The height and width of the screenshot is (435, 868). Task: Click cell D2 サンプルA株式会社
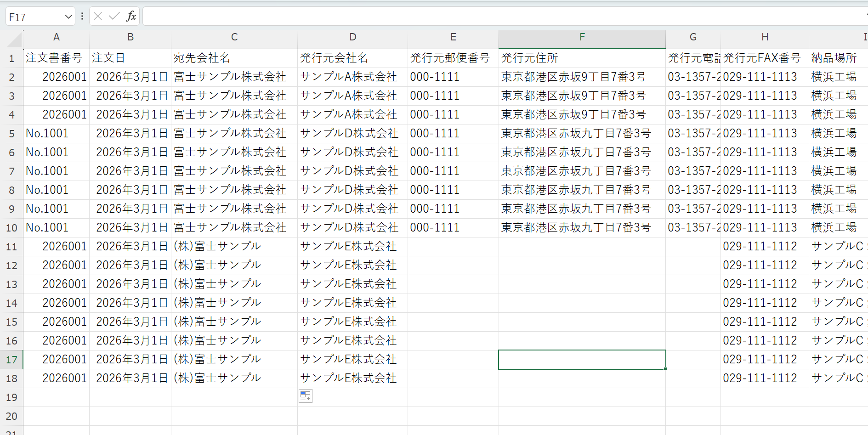coord(353,77)
